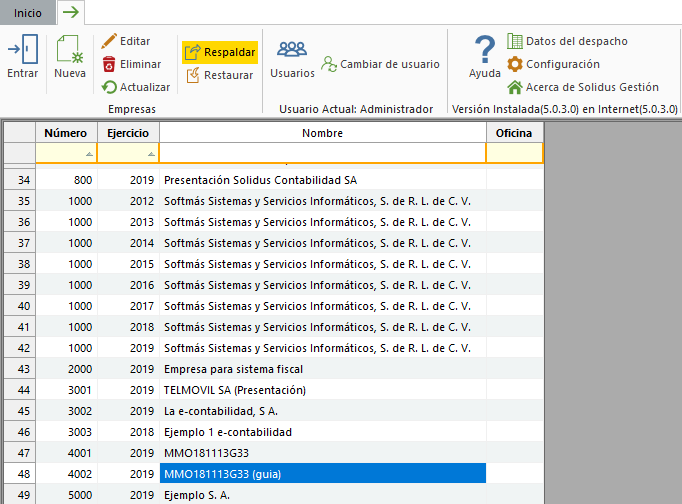Switch to the Inicio tab
Image resolution: width=682 pixels, height=504 pixels.
coord(27,12)
